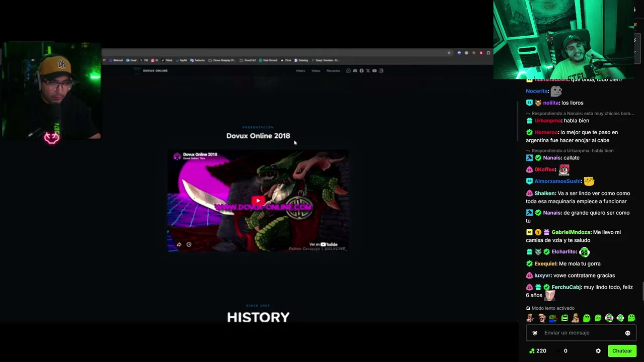Open the Email bookmark
Screen dimensions: 644x362
(x=132, y=60)
